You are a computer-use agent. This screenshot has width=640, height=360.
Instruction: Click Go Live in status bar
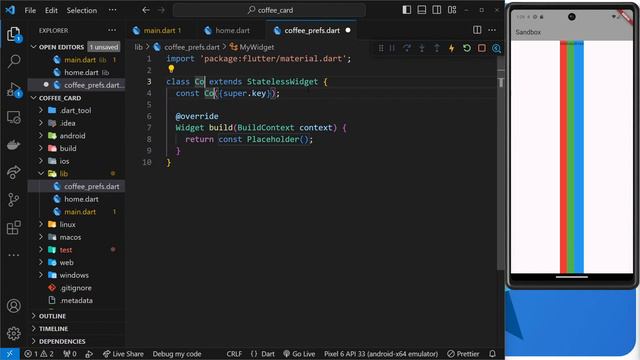(x=299, y=353)
